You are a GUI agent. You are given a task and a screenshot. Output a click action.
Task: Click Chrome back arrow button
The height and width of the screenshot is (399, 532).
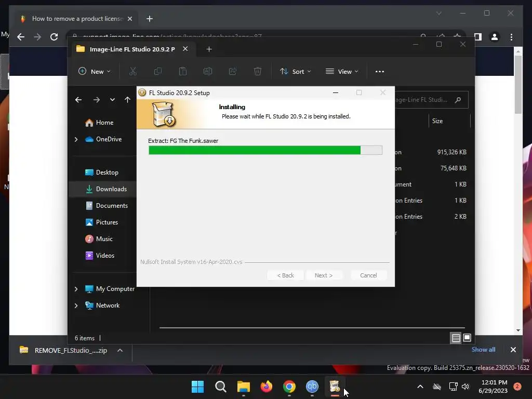[x=21, y=37]
